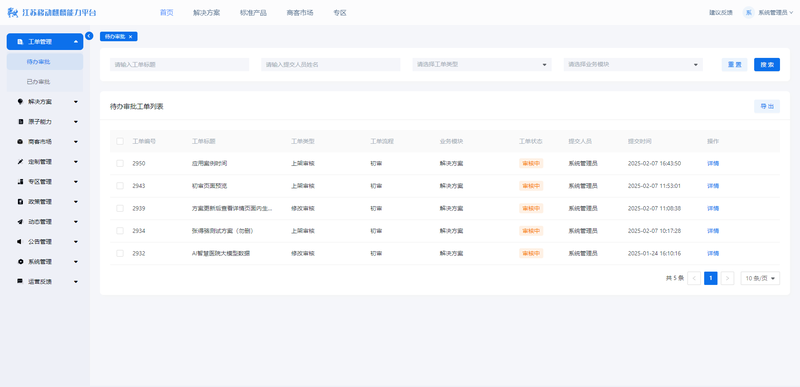
Task: Check the box for work order 2932
Action: (x=120, y=253)
